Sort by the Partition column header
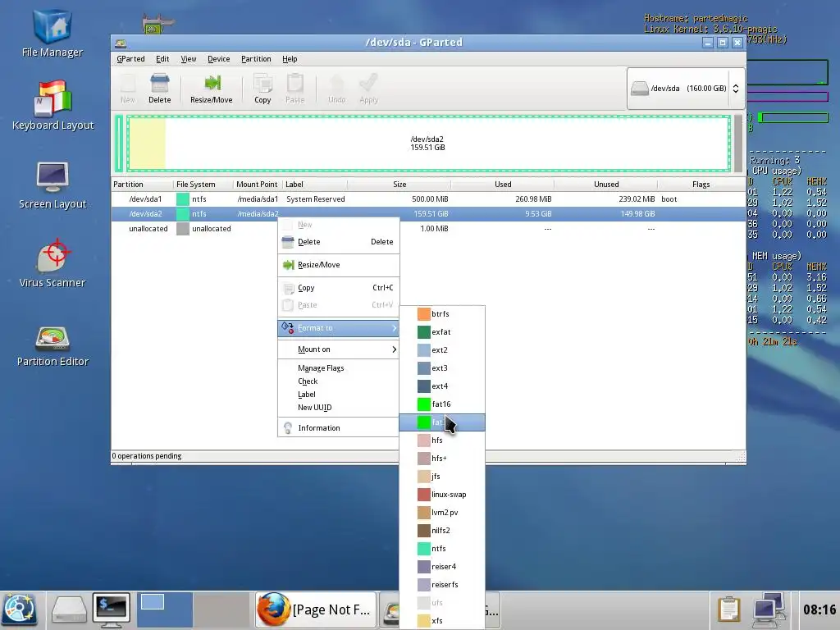The height and width of the screenshot is (630, 840). 142,185
